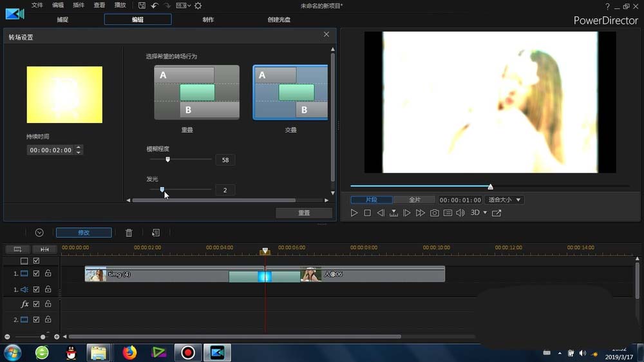Image resolution: width=644 pixels, height=362 pixels.
Task: Open the aspect ratio 16:9 dropdown
Action: pos(183,5)
